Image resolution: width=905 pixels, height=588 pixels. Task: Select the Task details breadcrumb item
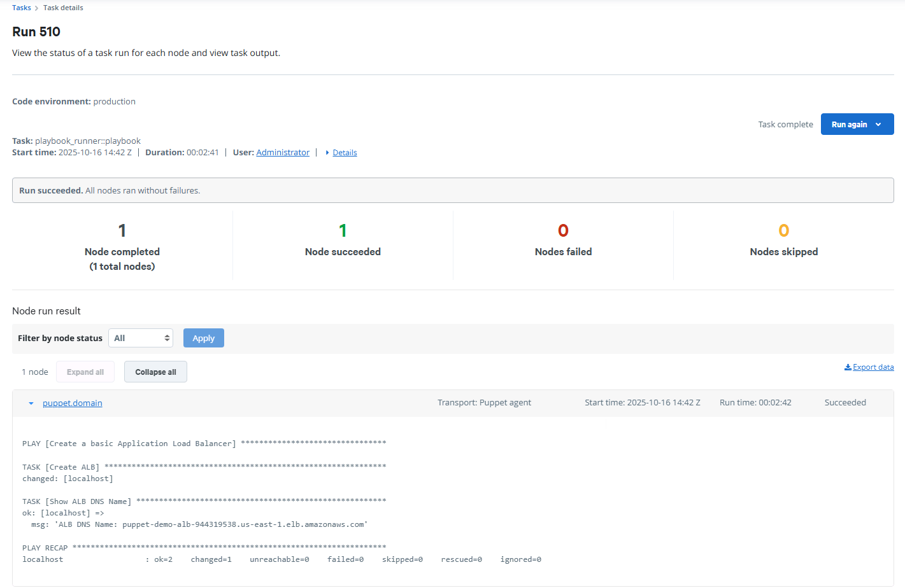point(62,8)
